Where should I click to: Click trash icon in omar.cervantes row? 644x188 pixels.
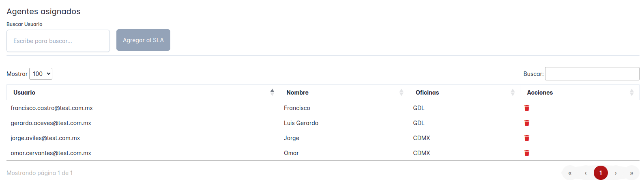[x=526, y=153]
